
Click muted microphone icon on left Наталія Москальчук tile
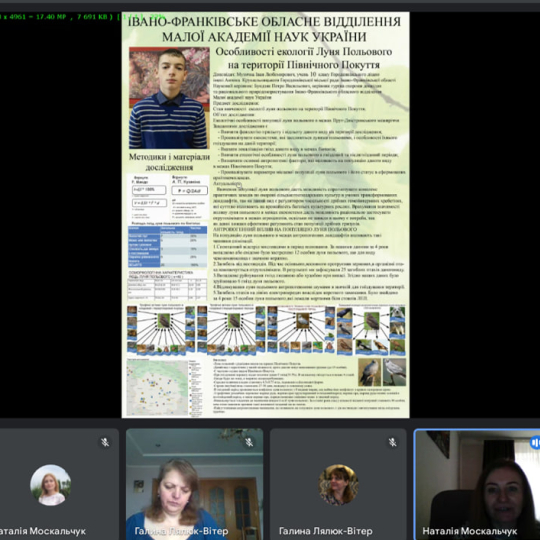point(105,442)
